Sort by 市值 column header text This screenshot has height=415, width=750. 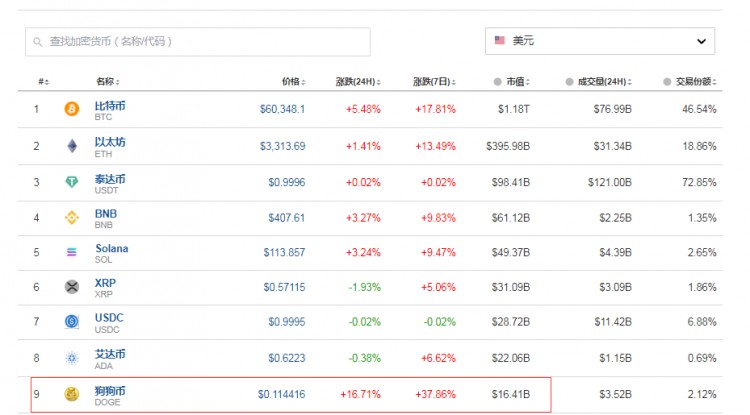click(x=518, y=82)
